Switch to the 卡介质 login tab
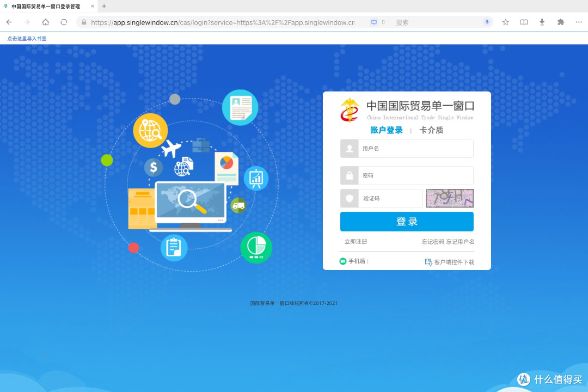The image size is (588, 392). coord(431,130)
